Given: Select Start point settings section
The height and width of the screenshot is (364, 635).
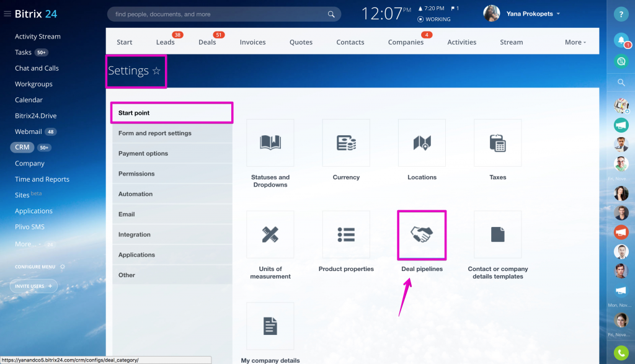Looking at the screenshot, I should [x=172, y=113].
